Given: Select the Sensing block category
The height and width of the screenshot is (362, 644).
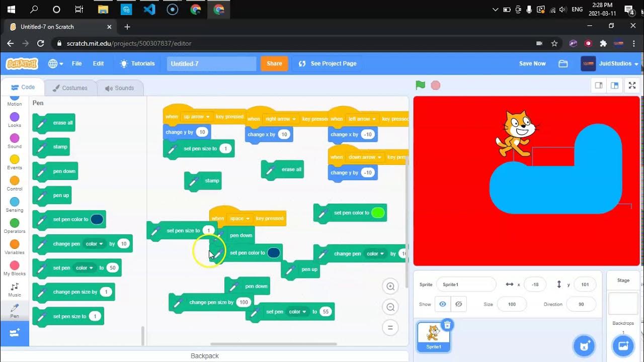Looking at the screenshot, I should tap(15, 205).
